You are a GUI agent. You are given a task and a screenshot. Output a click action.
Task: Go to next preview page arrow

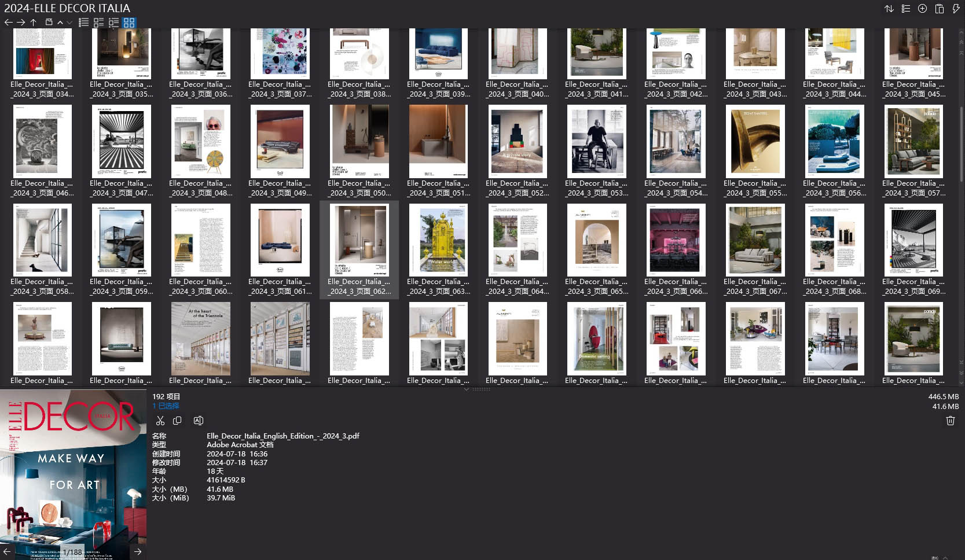pyautogui.click(x=138, y=551)
